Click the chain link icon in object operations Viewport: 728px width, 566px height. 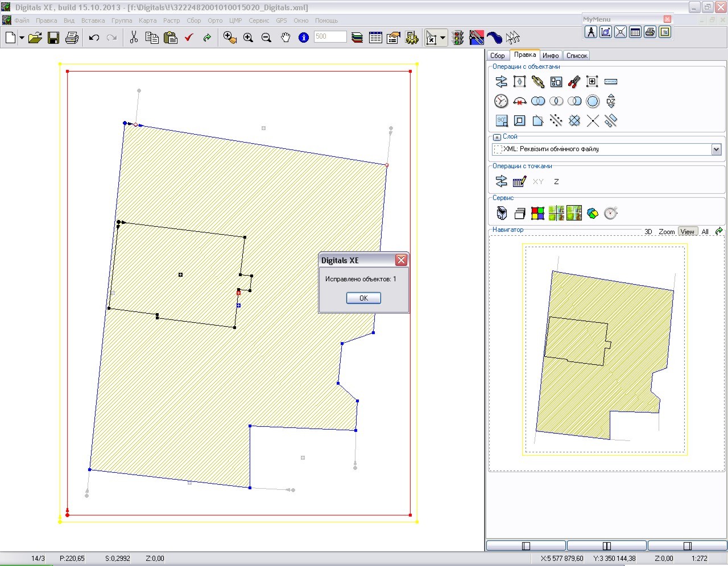point(537,82)
